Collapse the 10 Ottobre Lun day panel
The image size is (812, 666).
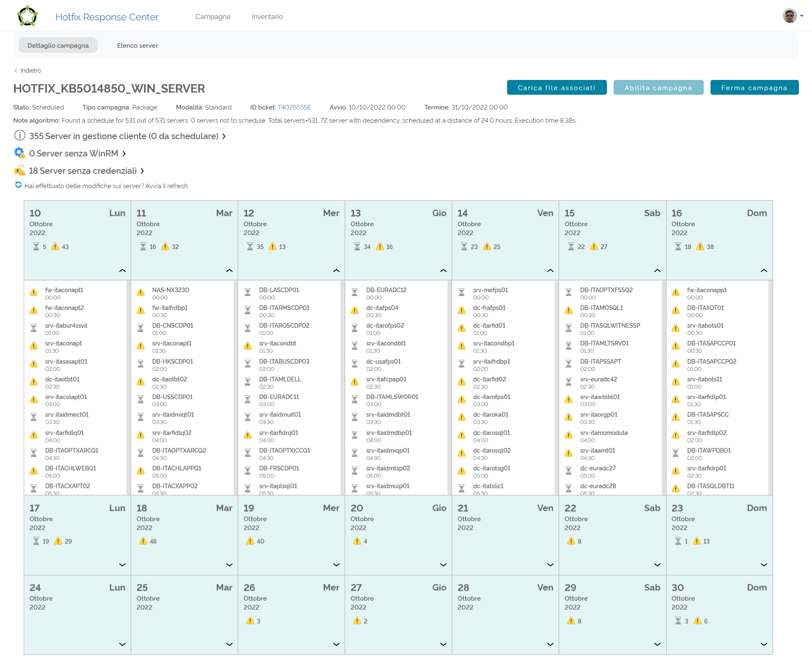122,271
